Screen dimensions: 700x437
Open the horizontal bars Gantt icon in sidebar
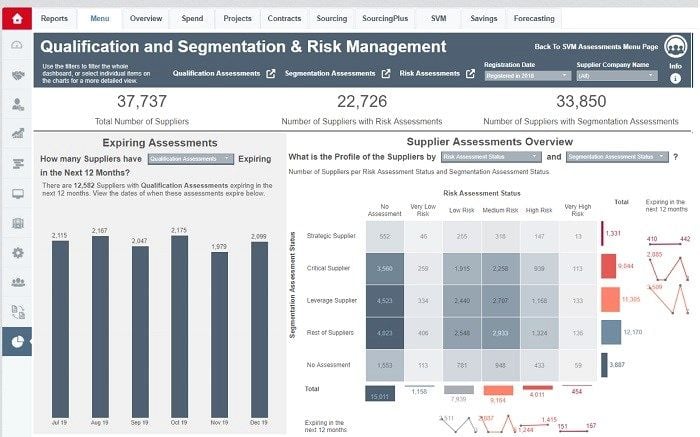[x=17, y=164]
